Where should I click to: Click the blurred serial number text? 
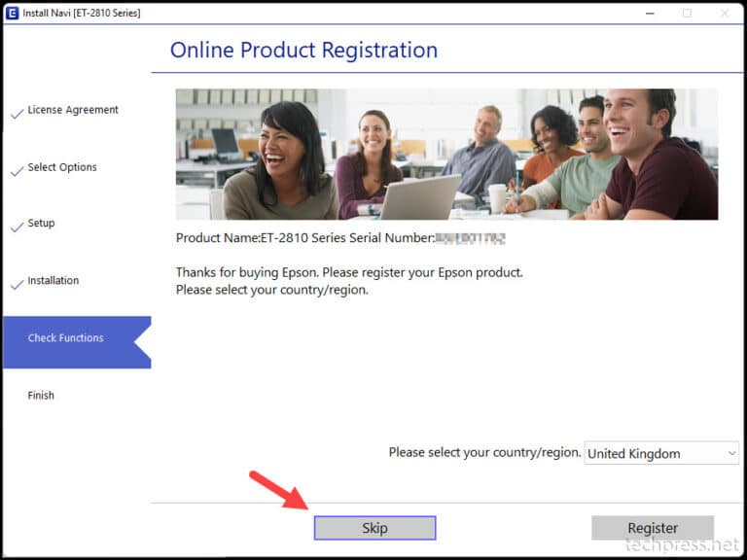471,238
